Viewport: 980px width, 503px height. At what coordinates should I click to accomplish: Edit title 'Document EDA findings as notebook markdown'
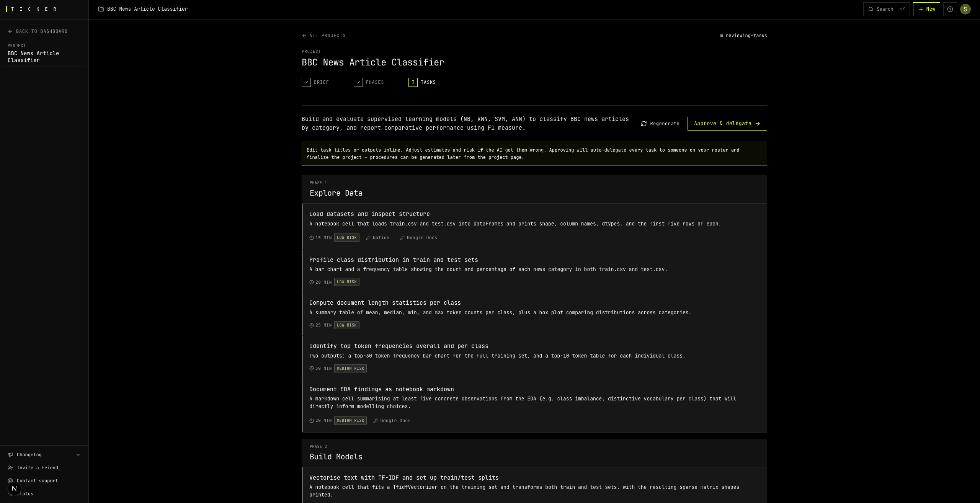(382, 389)
